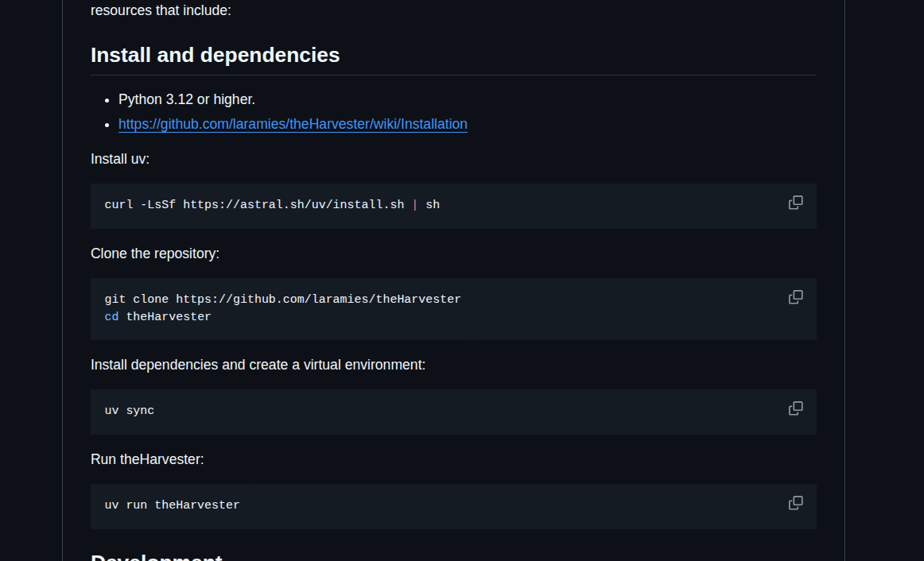Click the partially visible Development heading
This screenshot has height=561, width=924.
click(x=156, y=556)
